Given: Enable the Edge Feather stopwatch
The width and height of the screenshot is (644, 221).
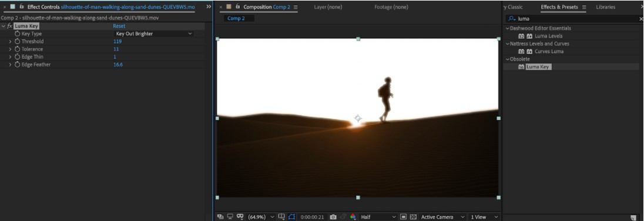Looking at the screenshot, I should pyautogui.click(x=17, y=65).
